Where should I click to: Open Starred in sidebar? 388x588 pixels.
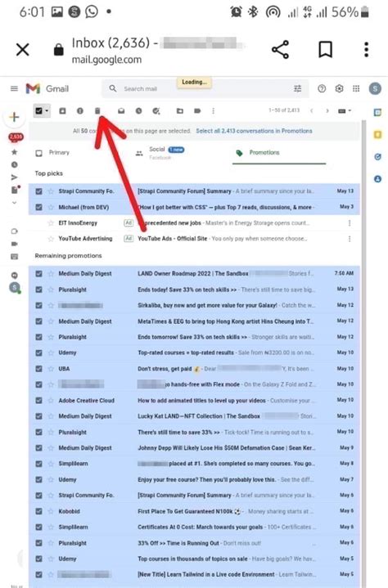point(14,152)
